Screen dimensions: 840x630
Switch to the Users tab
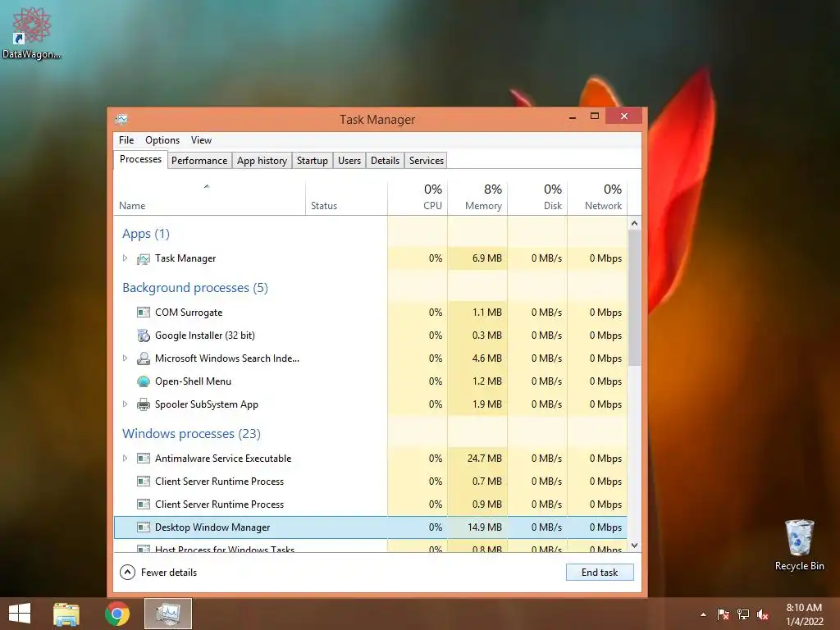349,161
